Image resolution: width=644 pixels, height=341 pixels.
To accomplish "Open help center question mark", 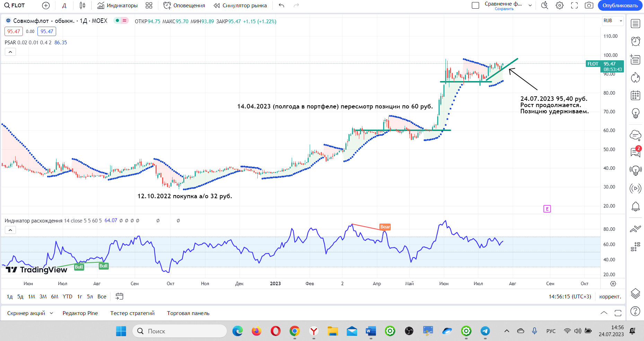I will tap(635, 311).
